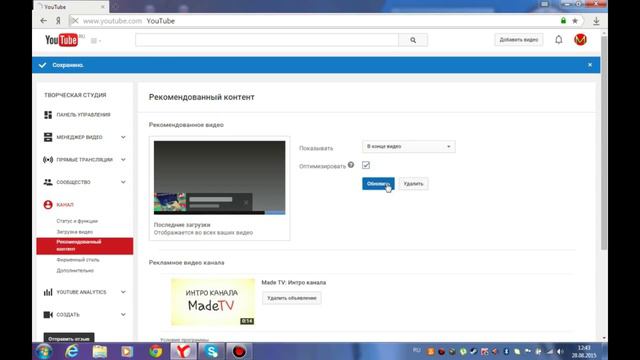The height and width of the screenshot is (360, 640).
Task: Click the YouTube search field
Action: 267,40
